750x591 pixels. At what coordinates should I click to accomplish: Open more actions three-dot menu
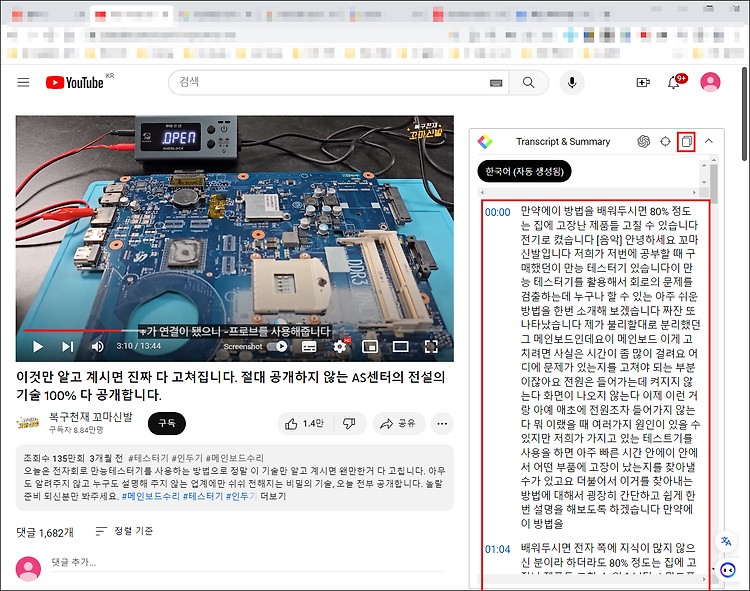coord(442,424)
